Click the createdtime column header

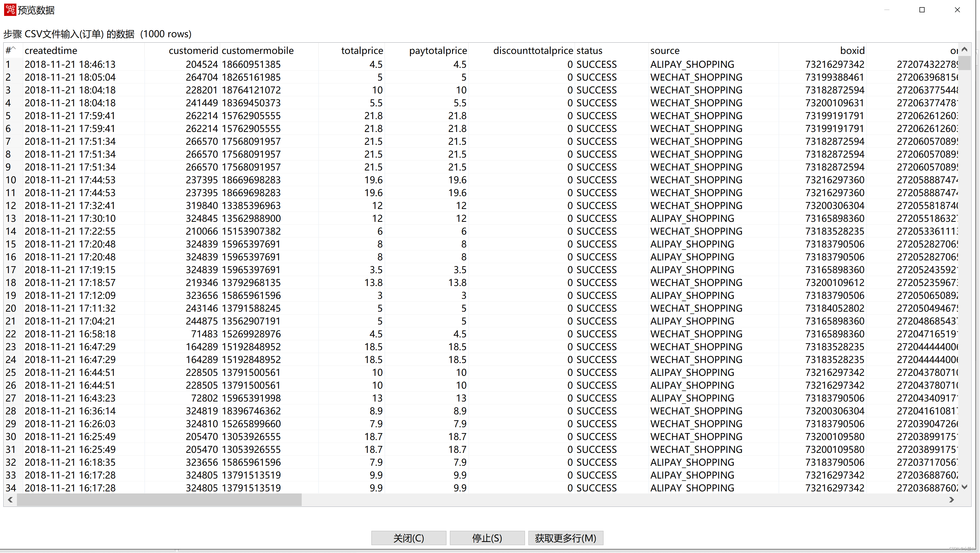51,51
